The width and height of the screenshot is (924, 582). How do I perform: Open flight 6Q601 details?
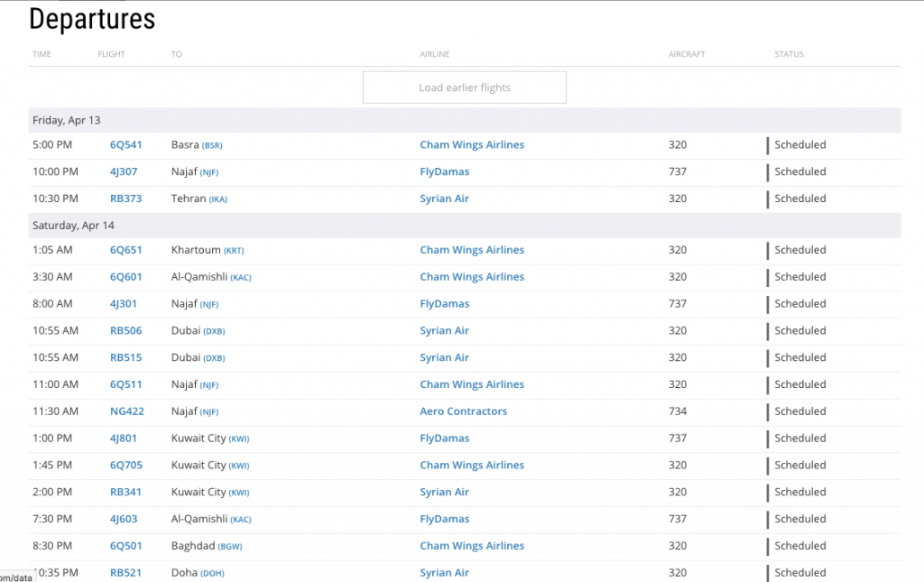(126, 277)
